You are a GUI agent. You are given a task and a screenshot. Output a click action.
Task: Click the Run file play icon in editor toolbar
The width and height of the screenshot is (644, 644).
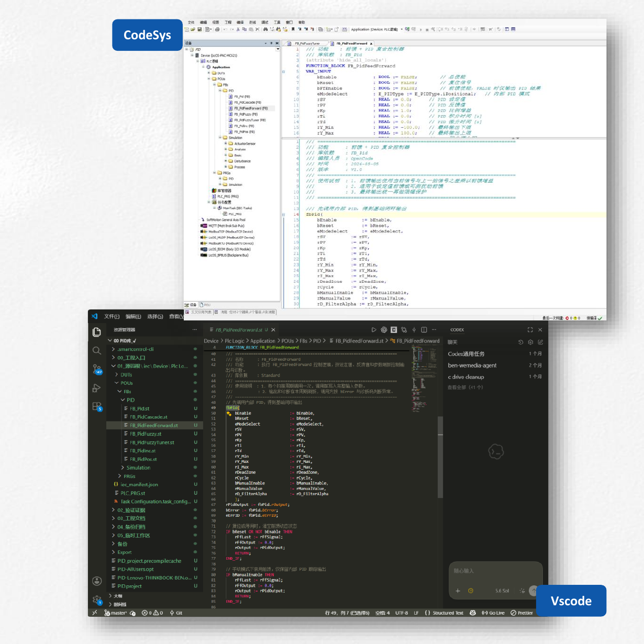373,330
